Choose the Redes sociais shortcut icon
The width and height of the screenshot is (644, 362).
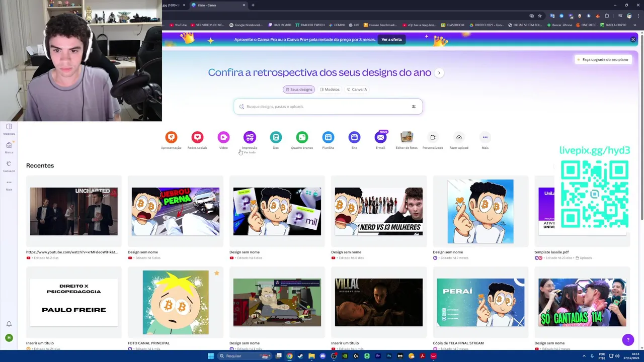pos(197,137)
